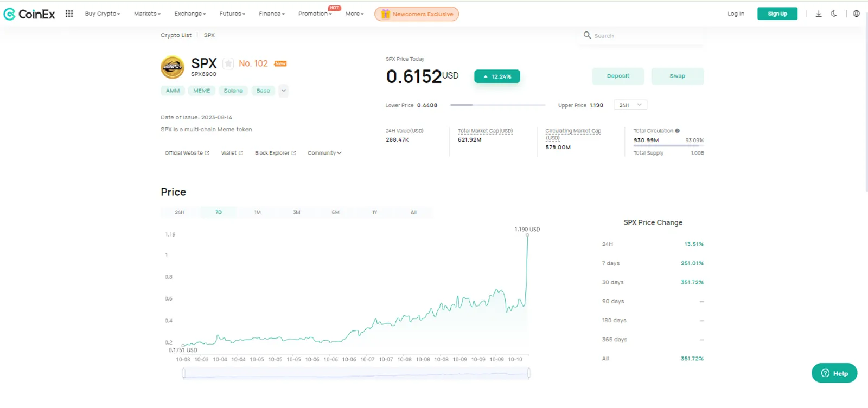The width and height of the screenshot is (868, 408).
Task: Switch chart to 3M tab
Action: (x=297, y=212)
